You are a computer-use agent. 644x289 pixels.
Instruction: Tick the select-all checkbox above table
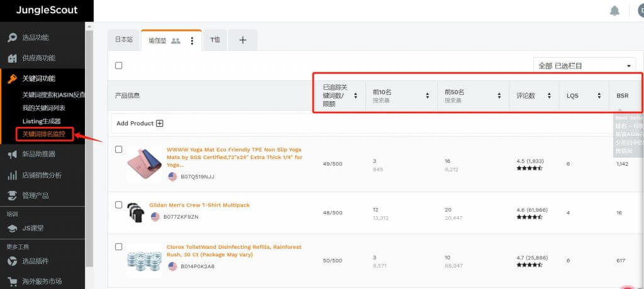[119, 65]
